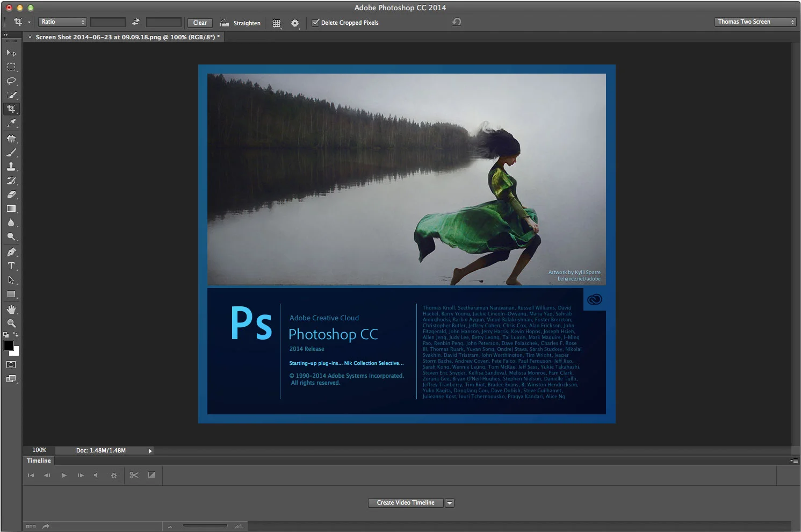This screenshot has height=532, width=801.
Task: Switch to the Timeline tab
Action: coord(38,461)
